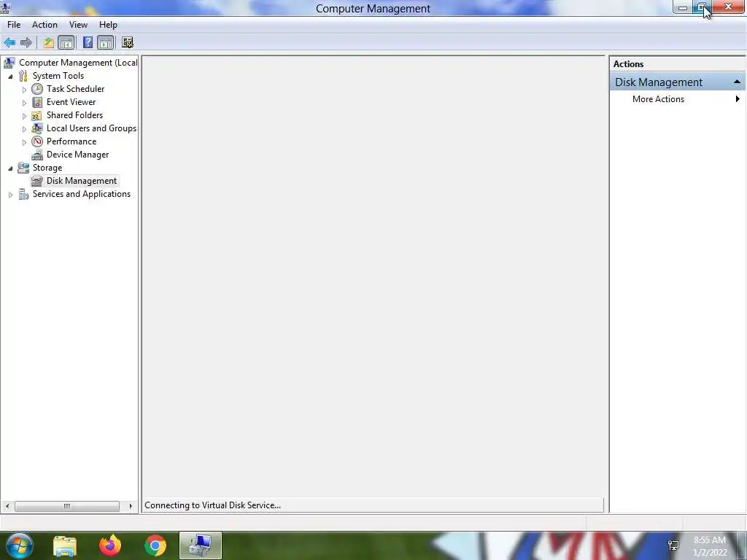Select Task Scheduler in the tree
The height and width of the screenshot is (560, 747).
(x=75, y=89)
